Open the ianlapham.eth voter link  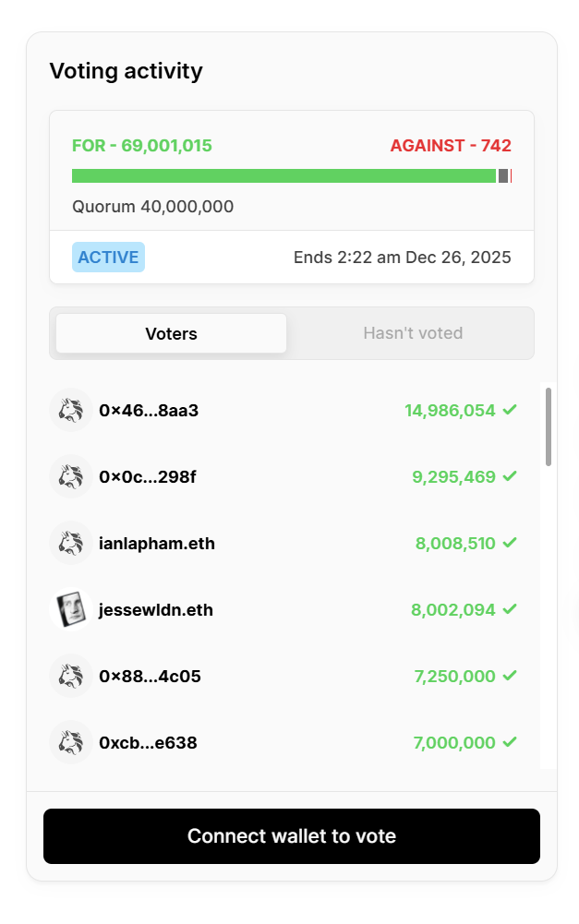pyautogui.click(x=157, y=544)
